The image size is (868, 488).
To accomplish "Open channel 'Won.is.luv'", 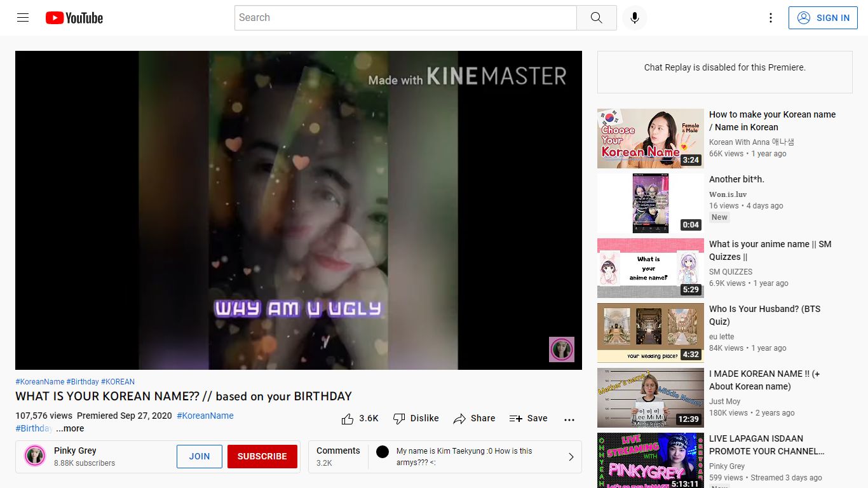I will click(728, 194).
